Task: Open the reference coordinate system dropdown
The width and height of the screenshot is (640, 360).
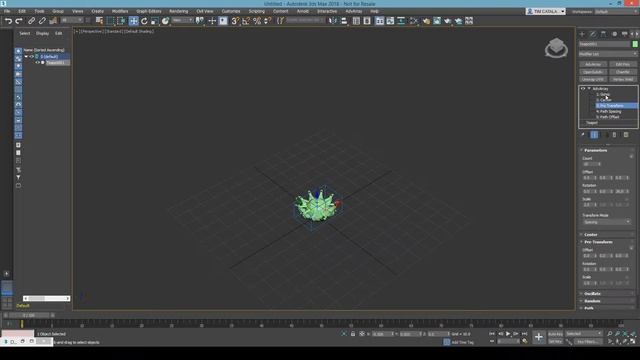Action: click(182, 20)
